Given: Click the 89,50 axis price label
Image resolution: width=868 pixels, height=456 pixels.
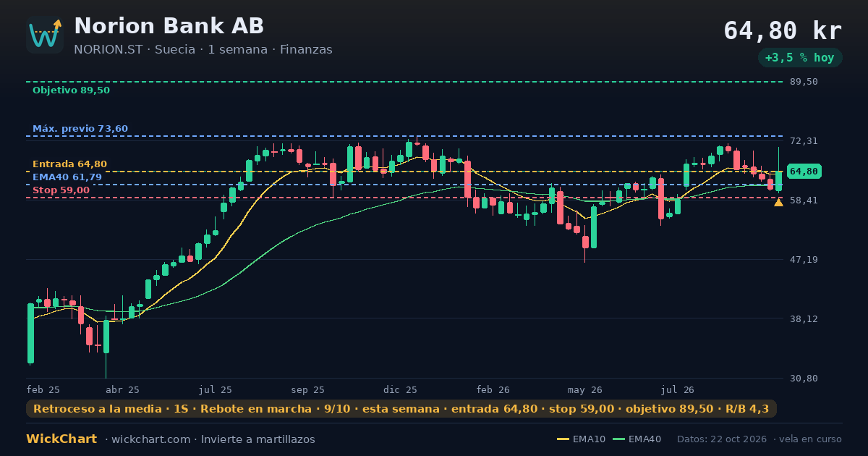Looking at the screenshot, I should [x=804, y=82].
